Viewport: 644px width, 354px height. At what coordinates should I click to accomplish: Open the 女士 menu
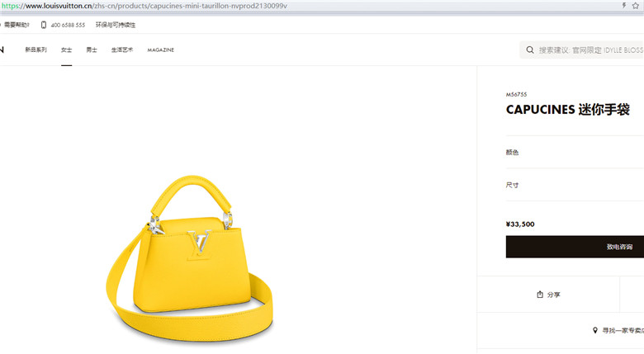(x=67, y=50)
